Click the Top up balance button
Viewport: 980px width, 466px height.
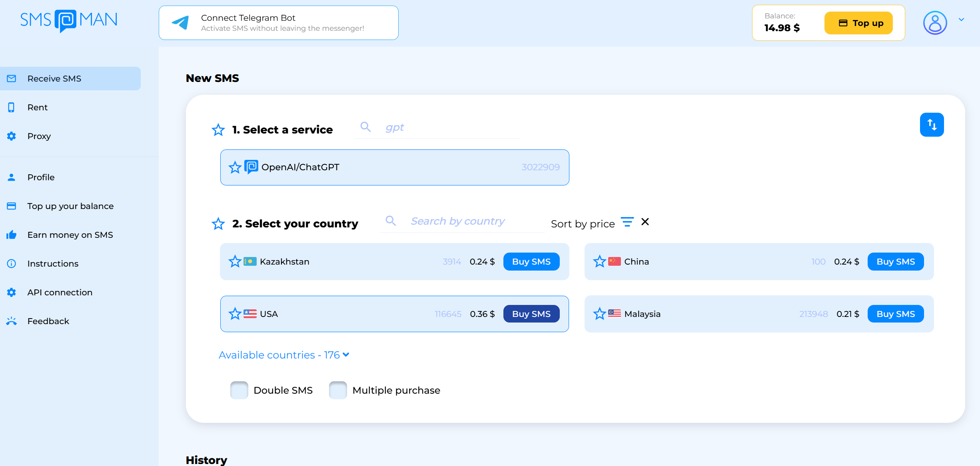pyautogui.click(x=858, y=23)
